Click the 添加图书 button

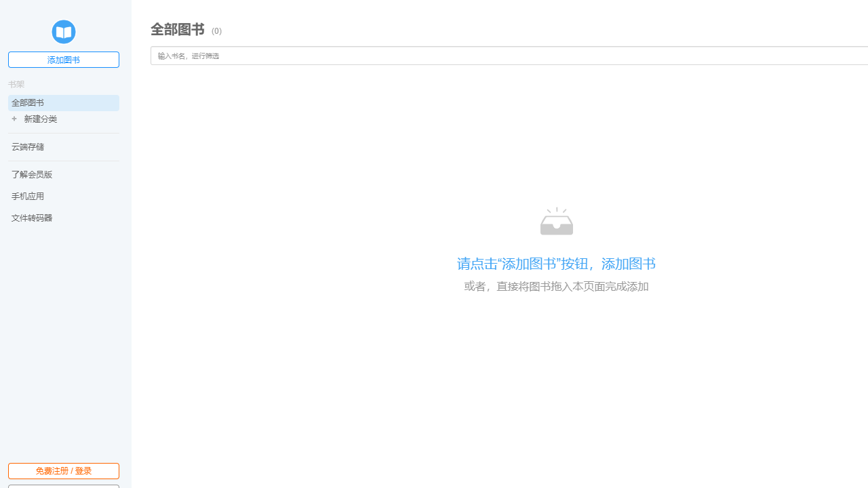[x=64, y=60]
